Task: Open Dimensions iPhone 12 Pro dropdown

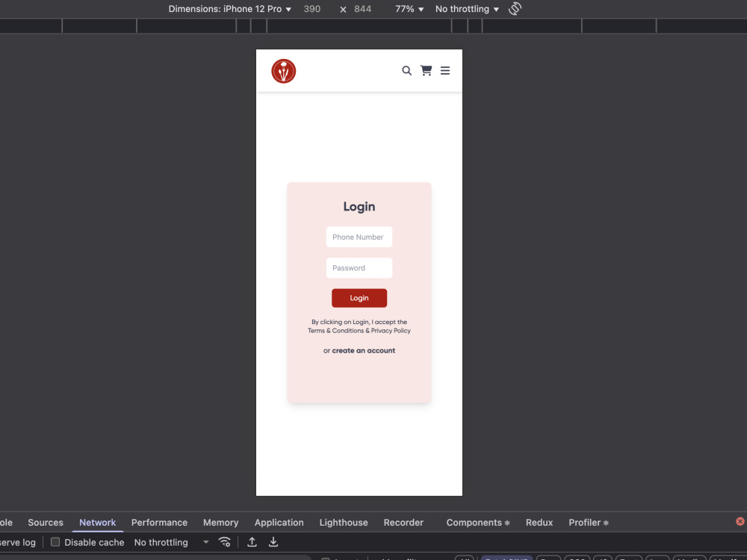Action: (x=229, y=8)
